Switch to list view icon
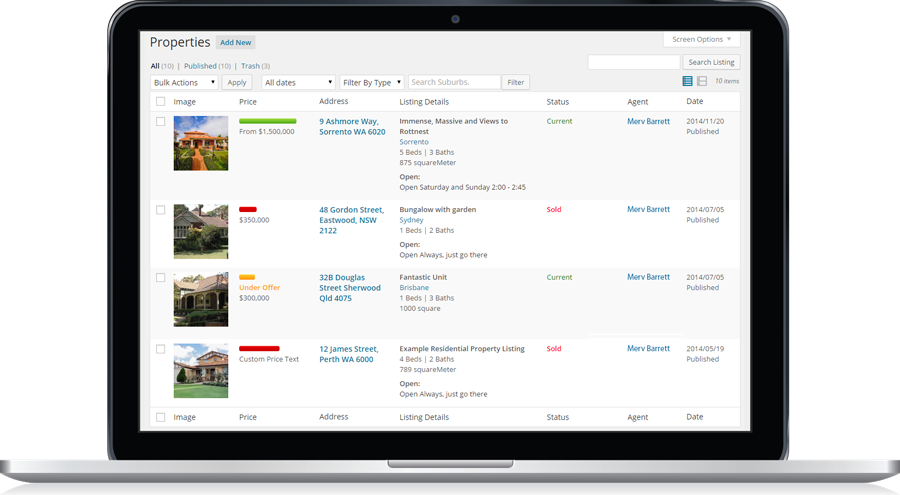Image resolution: width=900 pixels, height=495 pixels. point(687,81)
